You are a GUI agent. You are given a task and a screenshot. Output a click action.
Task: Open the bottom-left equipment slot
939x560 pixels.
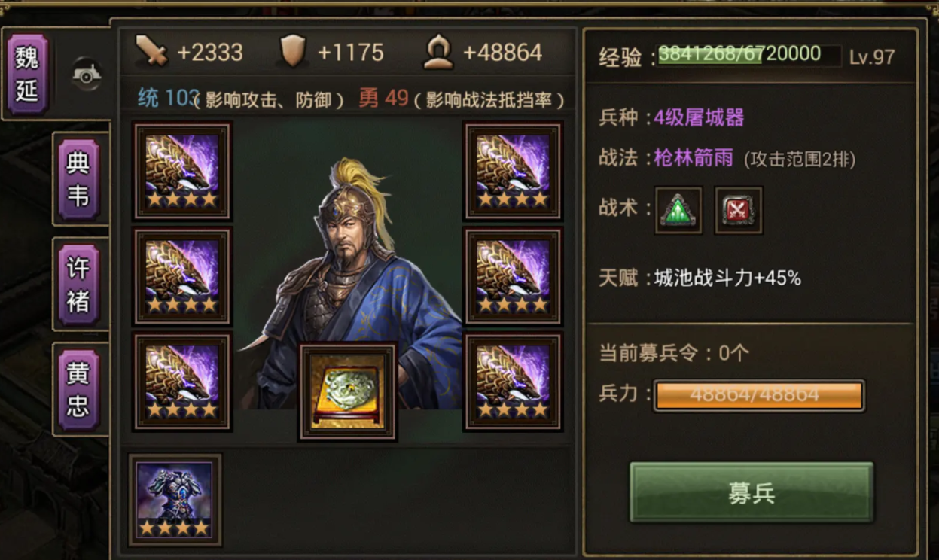click(182, 382)
